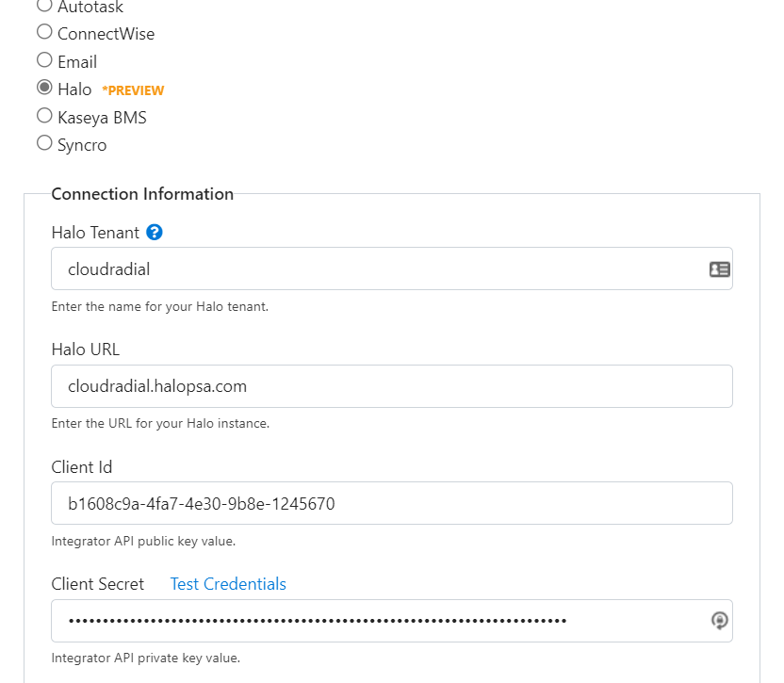Focus the Client Secret password field
The image size is (784, 683).
(392, 621)
